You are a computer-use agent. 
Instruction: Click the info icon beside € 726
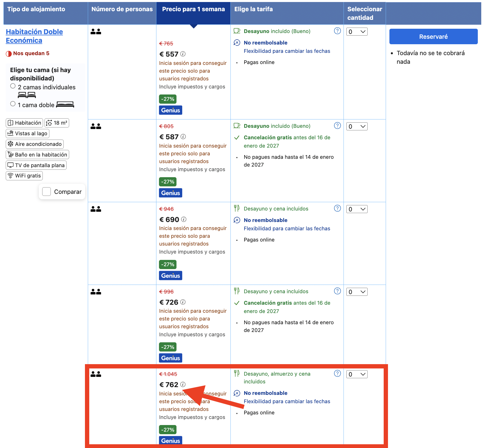[183, 302]
